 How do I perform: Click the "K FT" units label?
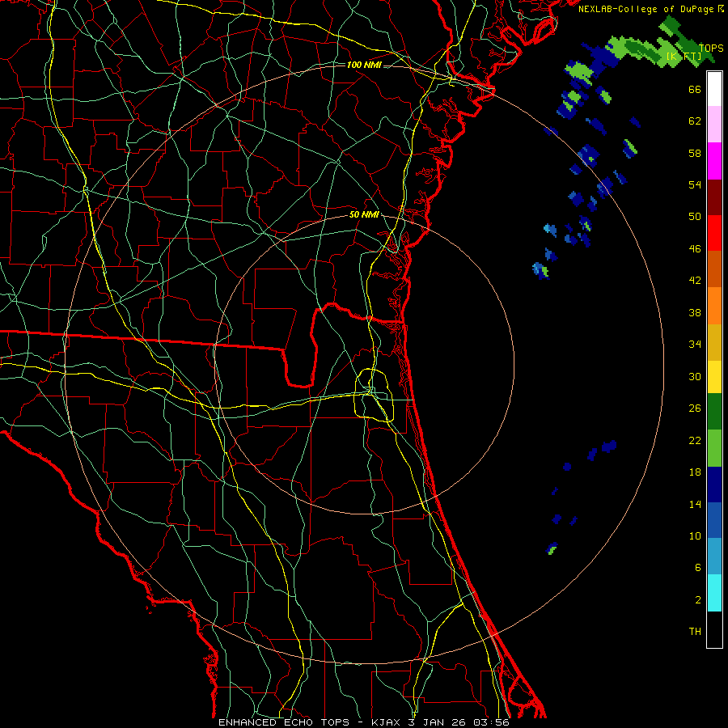[684, 56]
